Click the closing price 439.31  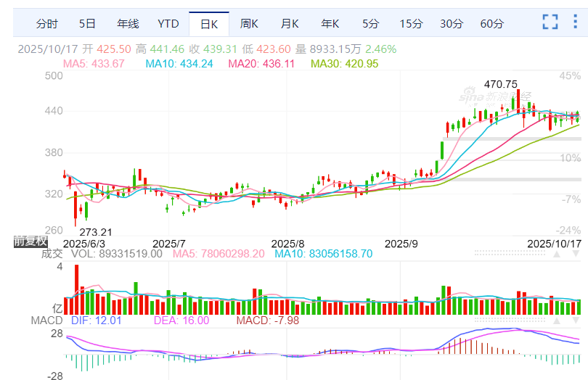[x=220, y=49]
